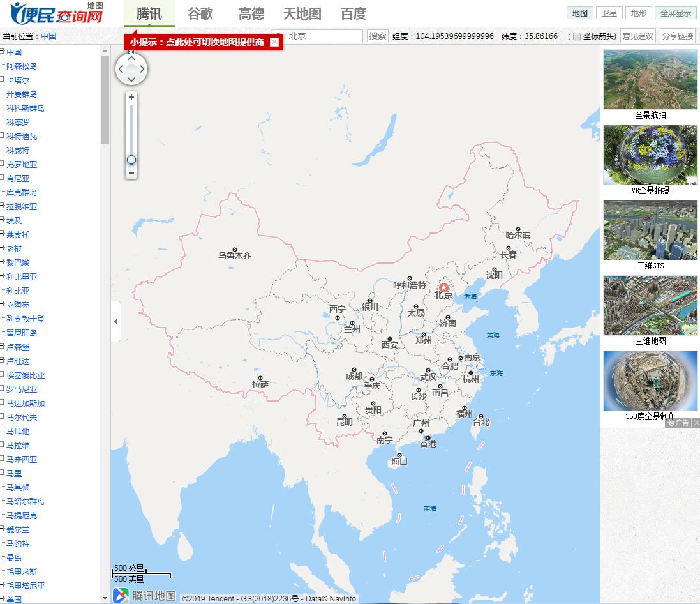Expand the 马来西亚 tree node

2,459
